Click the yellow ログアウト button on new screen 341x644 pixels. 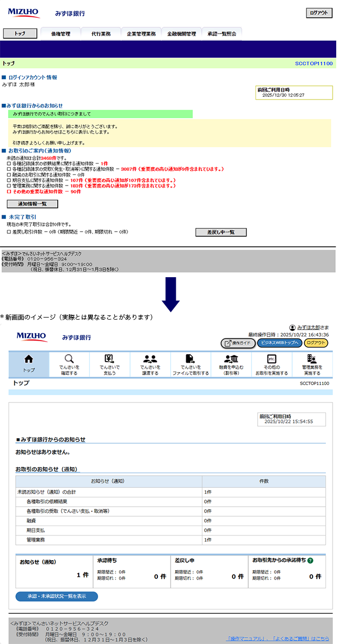click(316, 343)
